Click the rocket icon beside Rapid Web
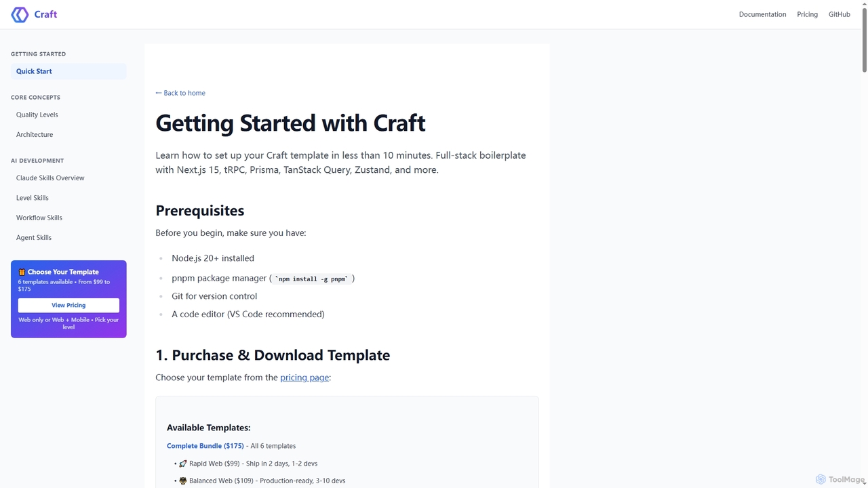 point(183,464)
